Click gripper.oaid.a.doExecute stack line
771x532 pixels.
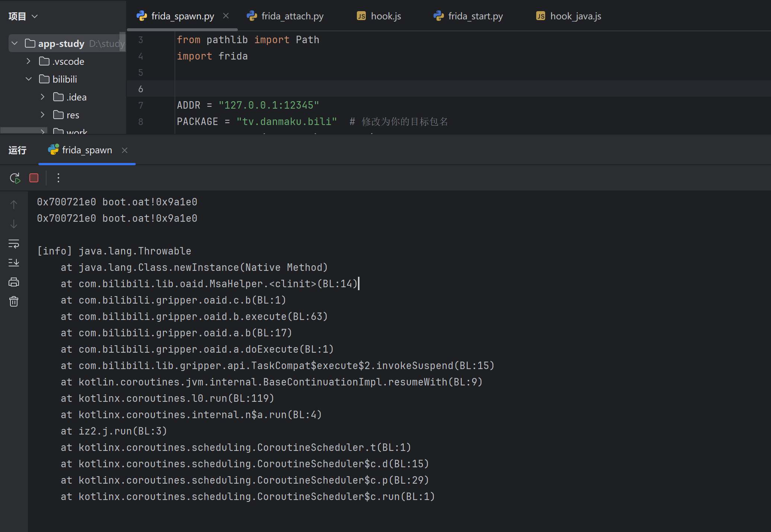(x=197, y=349)
